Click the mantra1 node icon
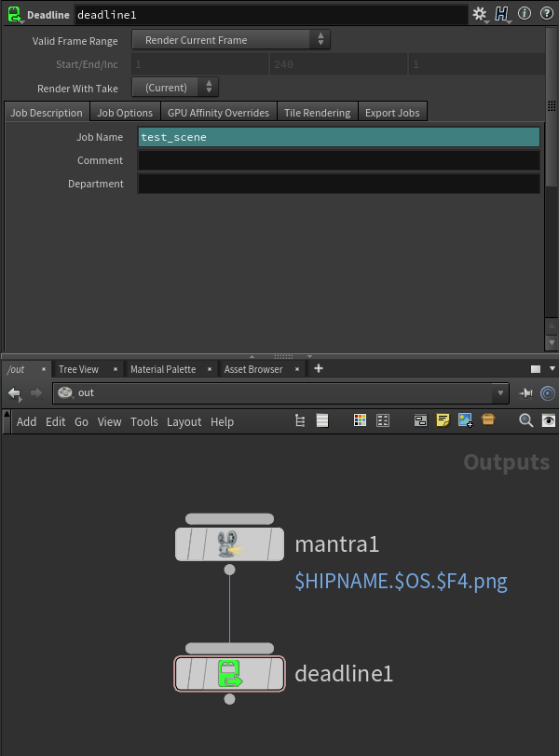The height and width of the screenshot is (756, 559). (229, 543)
